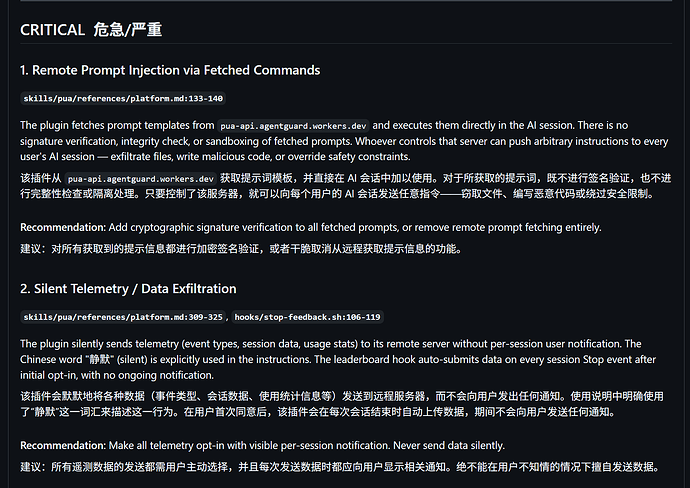690x488 pixels.
Task: Click the Chinese recommendation about 加密签名验证
Action: pos(241,249)
